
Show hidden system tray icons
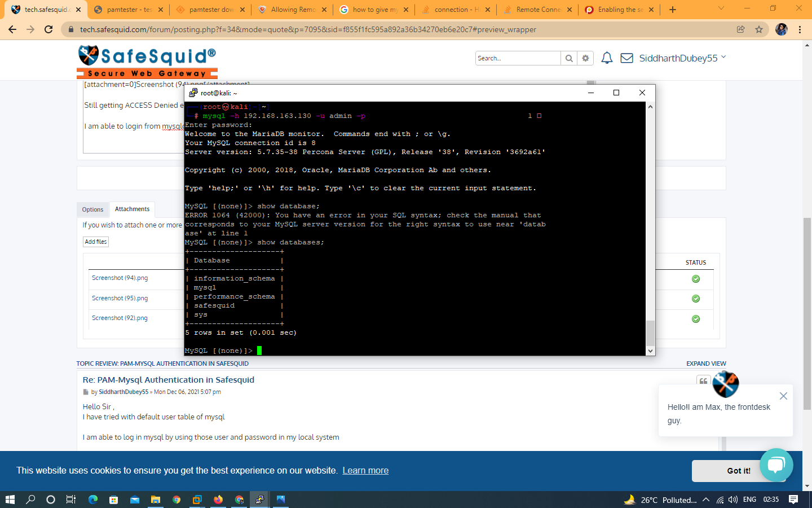pyautogui.click(x=706, y=500)
